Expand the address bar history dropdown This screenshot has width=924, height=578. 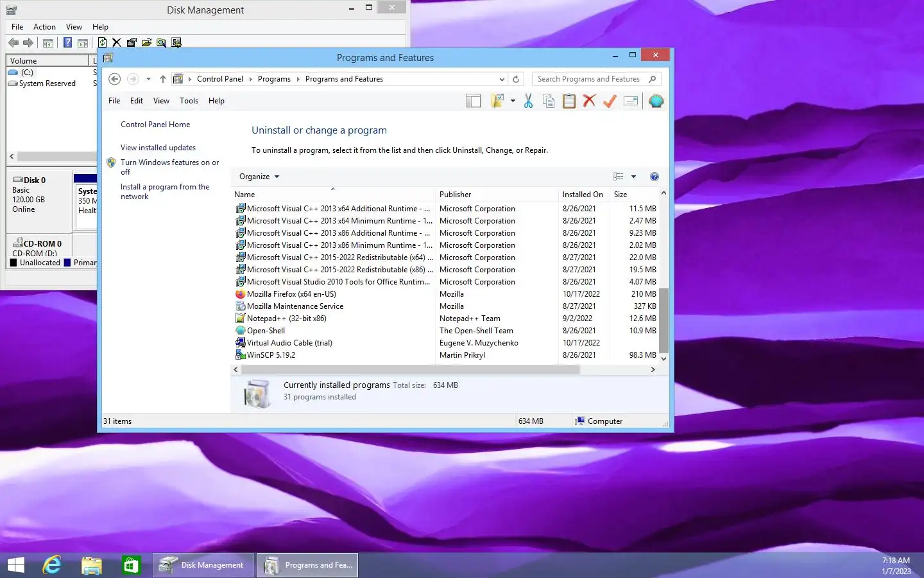pyautogui.click(x=502, y=79)
